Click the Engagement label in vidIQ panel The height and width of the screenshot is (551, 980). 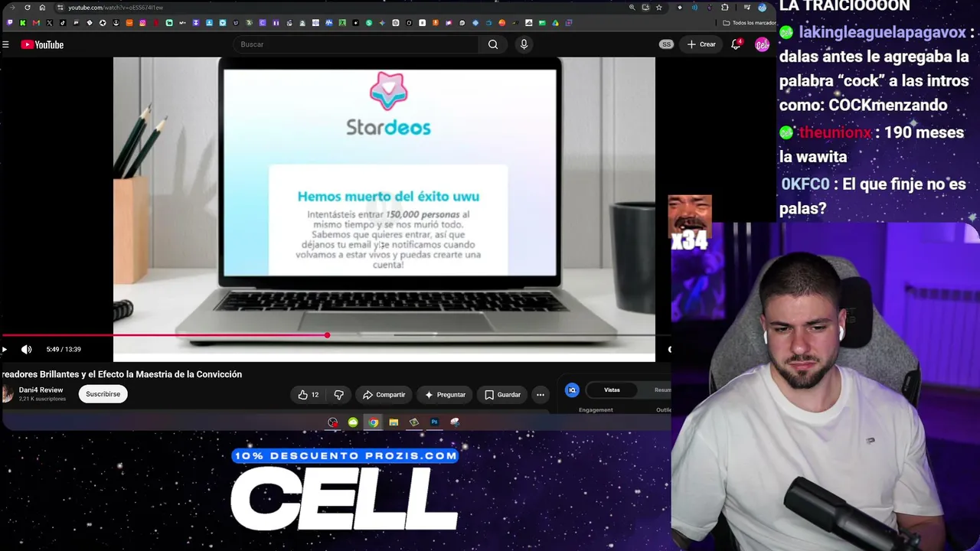tap(596, 410)
